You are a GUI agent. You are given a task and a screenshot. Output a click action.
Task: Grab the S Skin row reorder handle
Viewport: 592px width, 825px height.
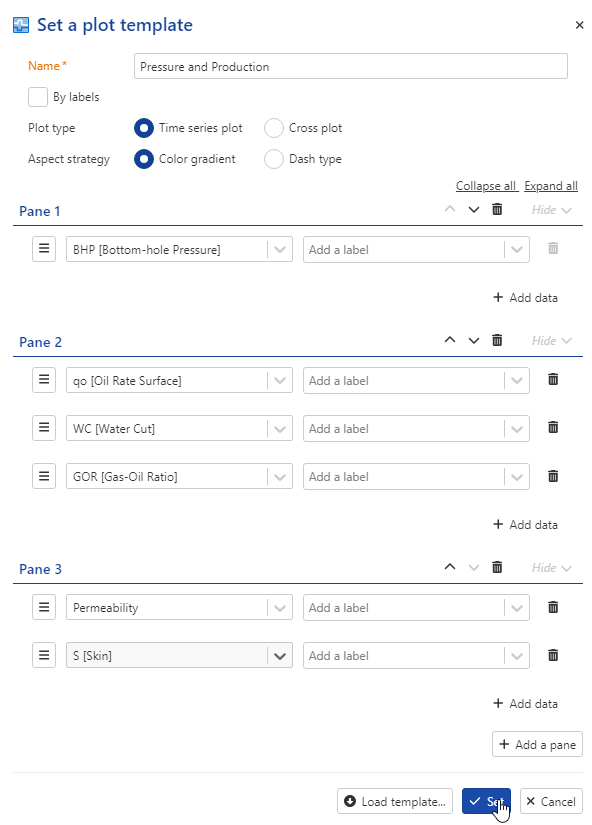coord(44,655)
